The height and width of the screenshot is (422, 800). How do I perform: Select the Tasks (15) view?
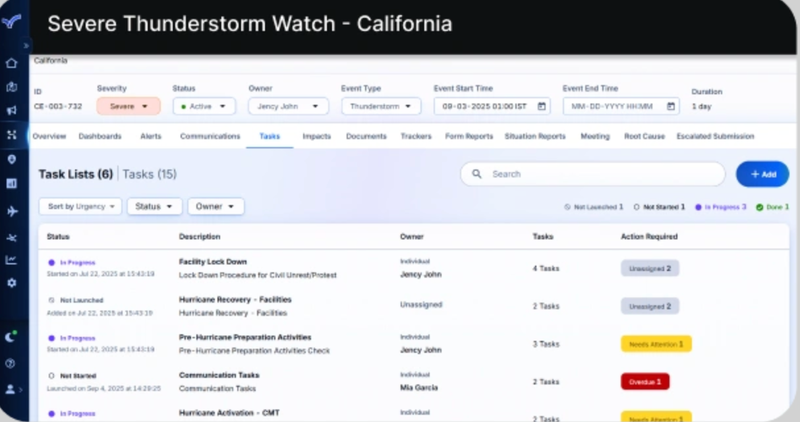[x=149, y=174]
